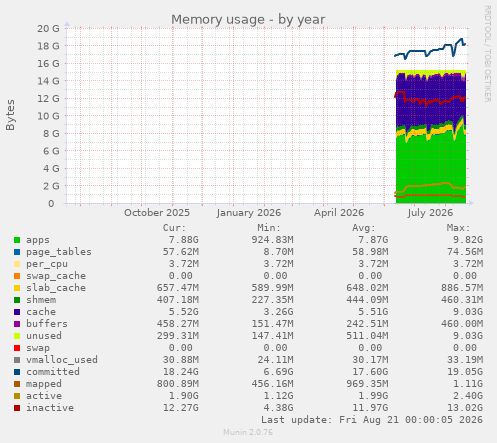Select the 'swap' legend label
This screenshot has height=443, width=497.
click(x=38, y=348)
